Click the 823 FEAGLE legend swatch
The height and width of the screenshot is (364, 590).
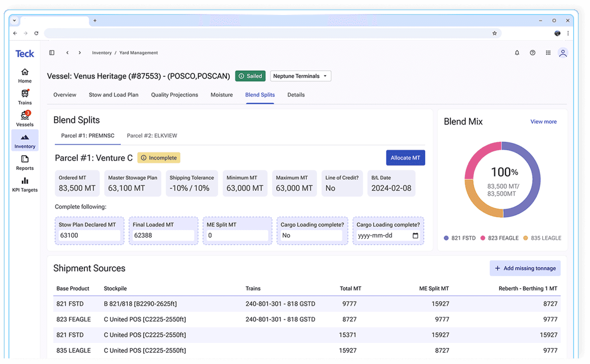[x=483, y=238]
